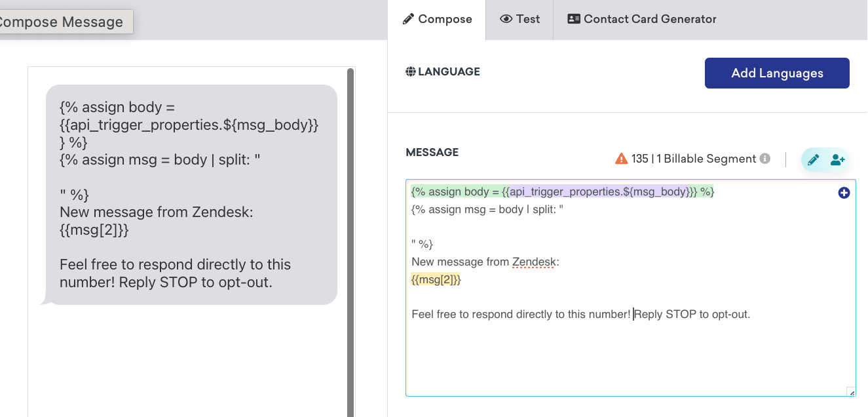
Task: Click the underlined word Zendesk in editor
Action: pyautogui.click(x=535, y=262)
